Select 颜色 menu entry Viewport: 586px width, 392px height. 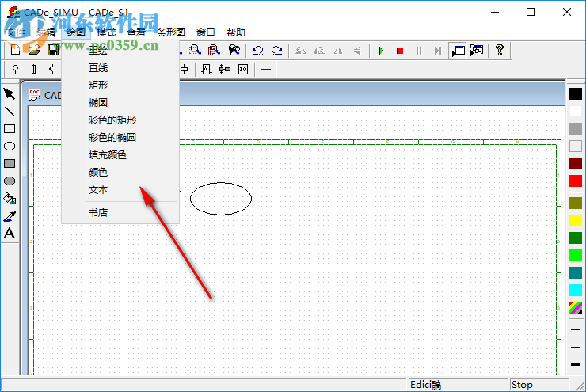[120, 173]
